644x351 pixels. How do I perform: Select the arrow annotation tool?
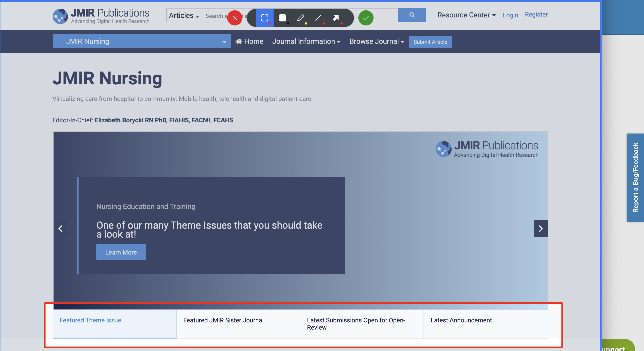coord(336,18)
